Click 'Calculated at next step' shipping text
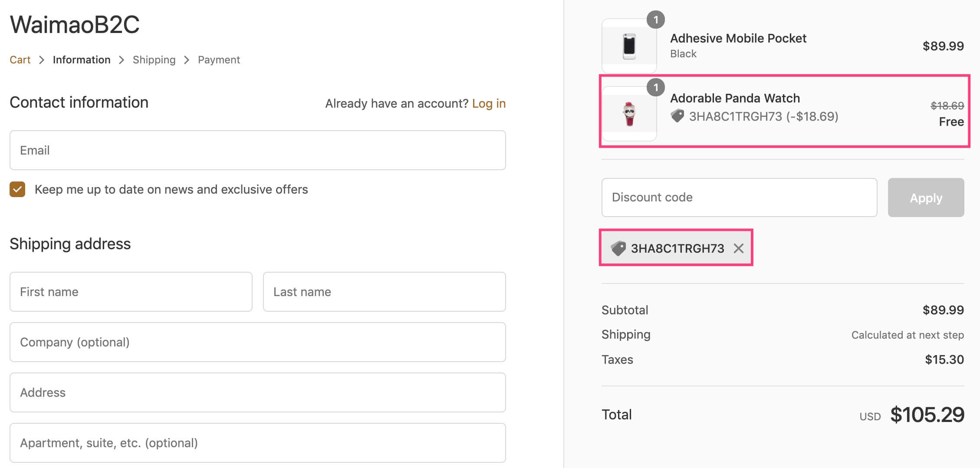Screen dimensions: 980x468 pos(908,335)
